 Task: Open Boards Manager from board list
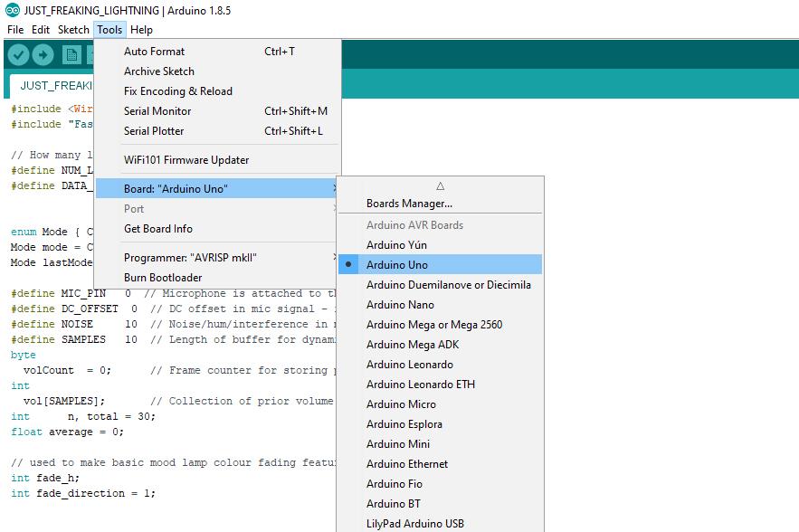(x=440, y=204)
